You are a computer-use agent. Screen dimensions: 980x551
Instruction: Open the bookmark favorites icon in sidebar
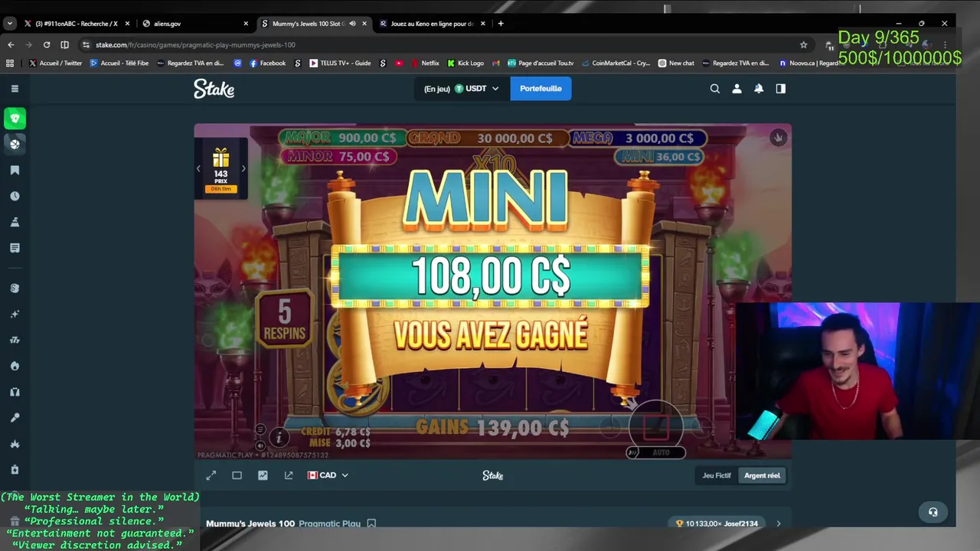pyautogui.click(x=15, y=170)
